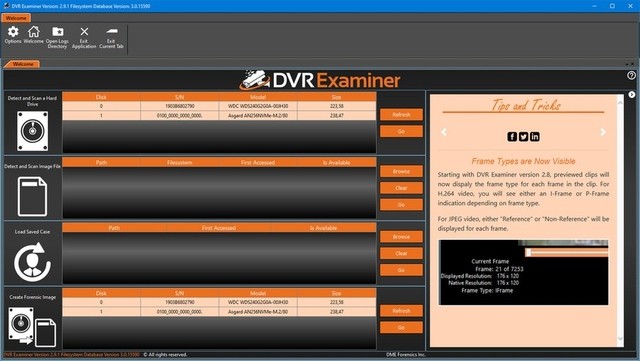Collapse the Tips and Tricks panel arrow
The image size is (640, 361).
click(631, 94)
